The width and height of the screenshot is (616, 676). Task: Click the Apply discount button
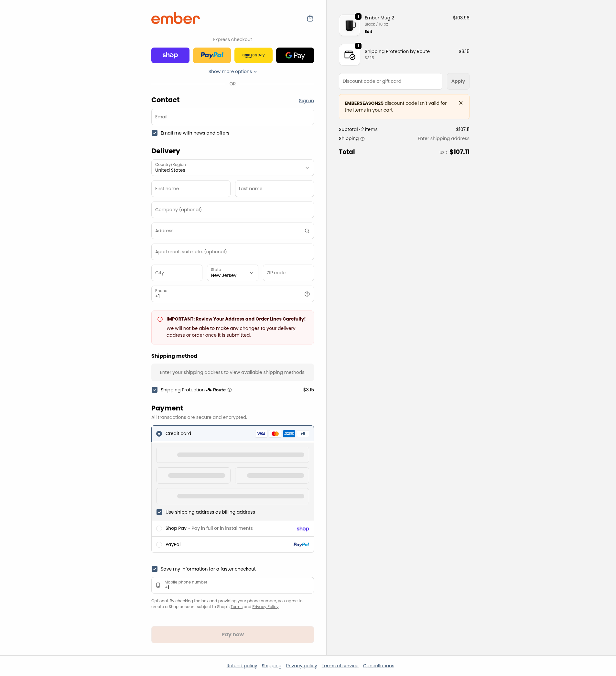(458, 82)
